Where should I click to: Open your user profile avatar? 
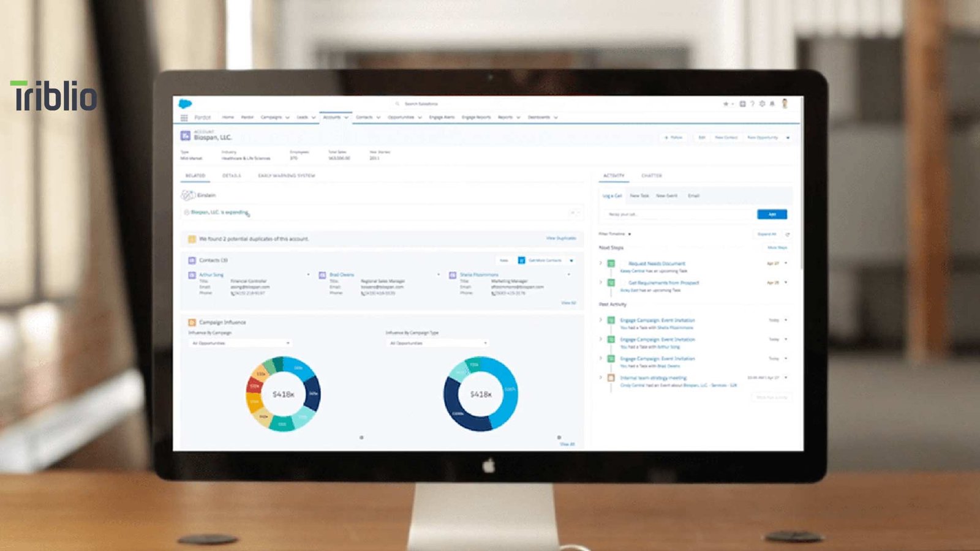[785, 105]
